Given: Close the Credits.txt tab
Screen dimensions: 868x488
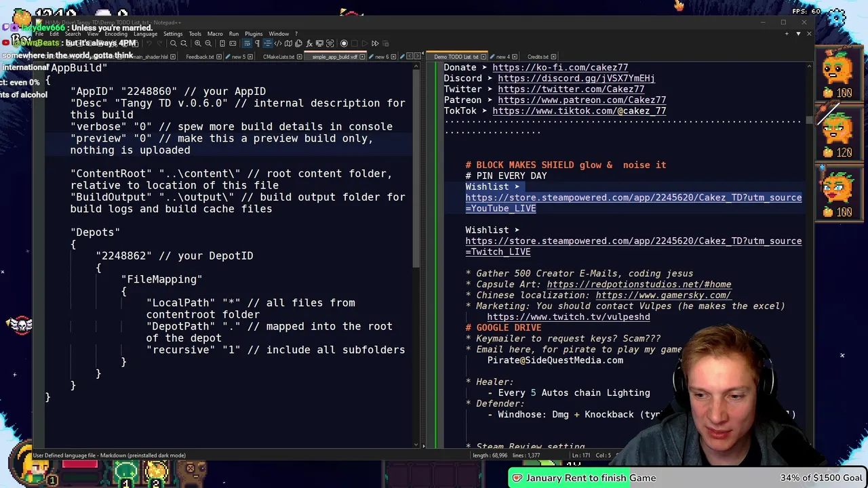Looking at the screenshot, I should (554, 57).
